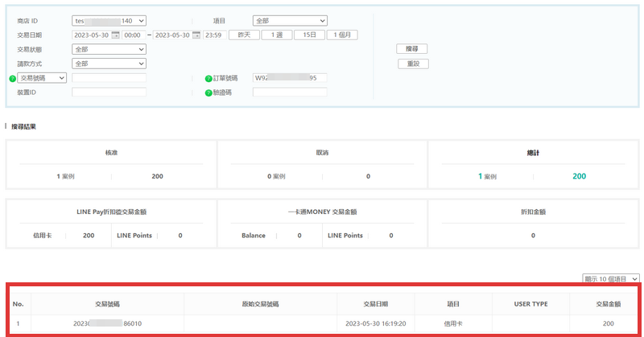Image resolution: width=644 pixels, height=337 pixels.
Task: Open the 請款方式 dropdown
Action: click(109, 64)
